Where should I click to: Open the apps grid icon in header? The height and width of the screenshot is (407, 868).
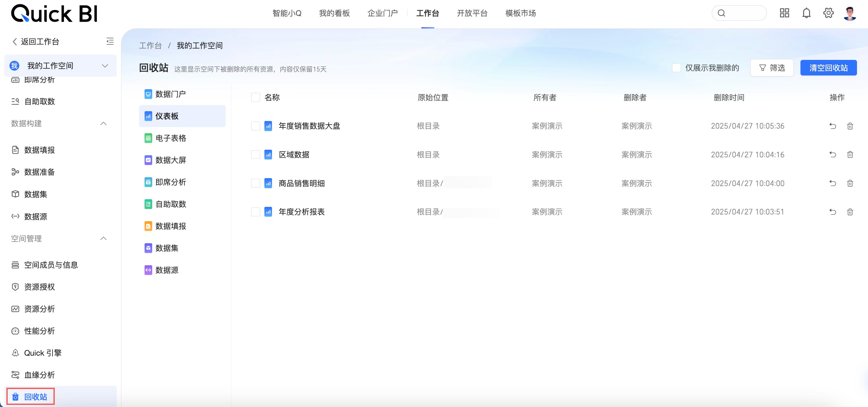click(785, 13)
